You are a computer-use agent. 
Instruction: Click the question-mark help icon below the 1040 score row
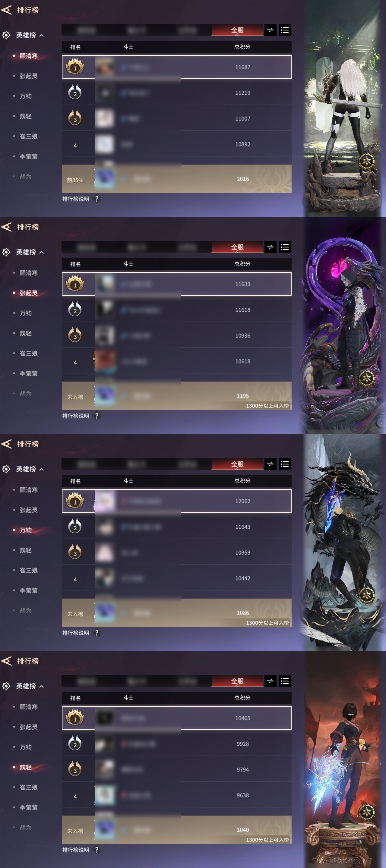tap(96, 850)
